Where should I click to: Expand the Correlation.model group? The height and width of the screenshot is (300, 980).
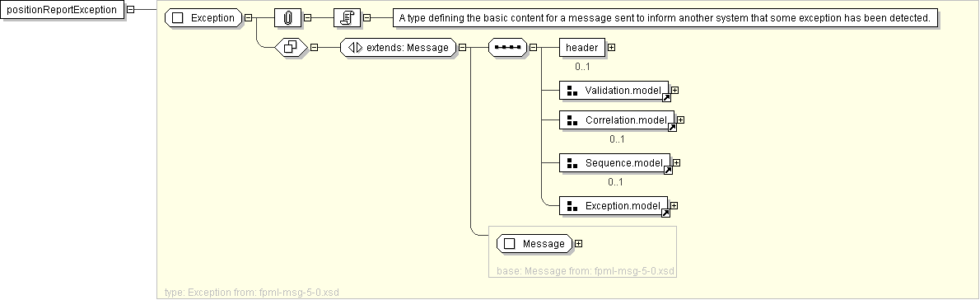680,120
